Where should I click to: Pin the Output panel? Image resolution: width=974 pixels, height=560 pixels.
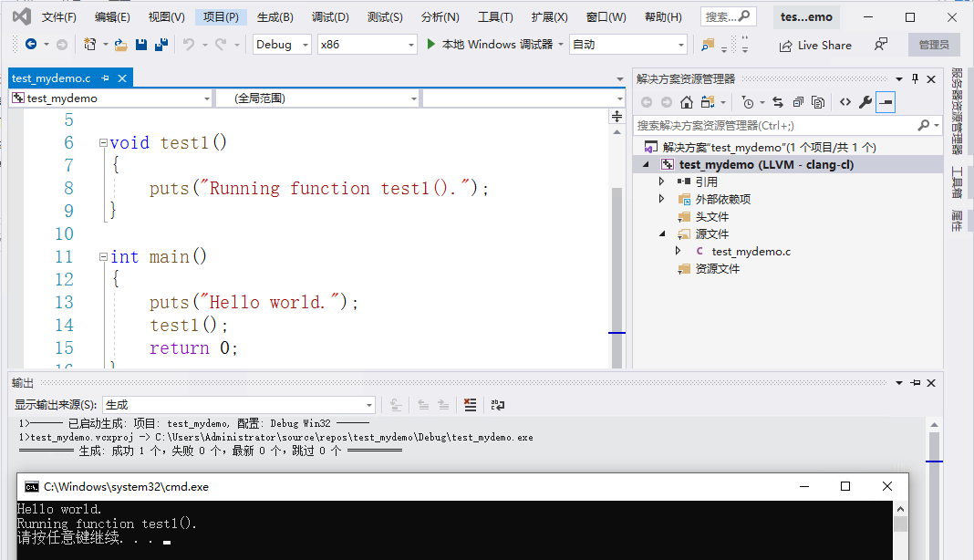tap(916, 383)
